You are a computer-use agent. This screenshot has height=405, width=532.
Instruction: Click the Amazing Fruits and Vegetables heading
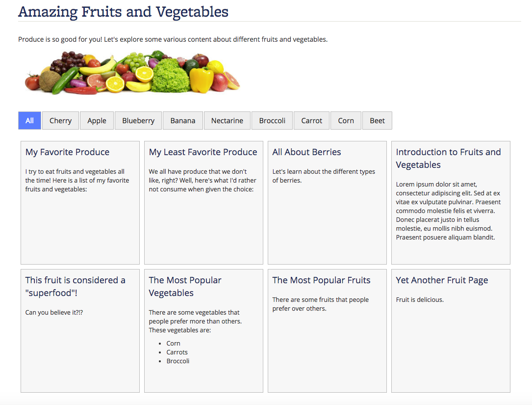coord(123,12)
